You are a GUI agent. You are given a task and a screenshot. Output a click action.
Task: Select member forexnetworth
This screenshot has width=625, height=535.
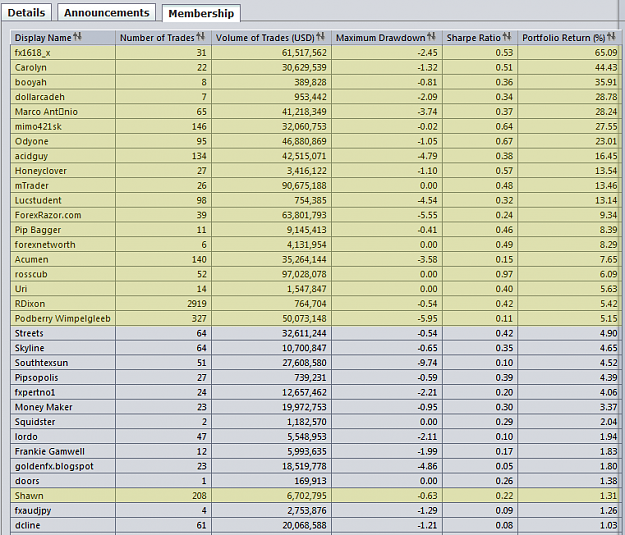point(45,244)
